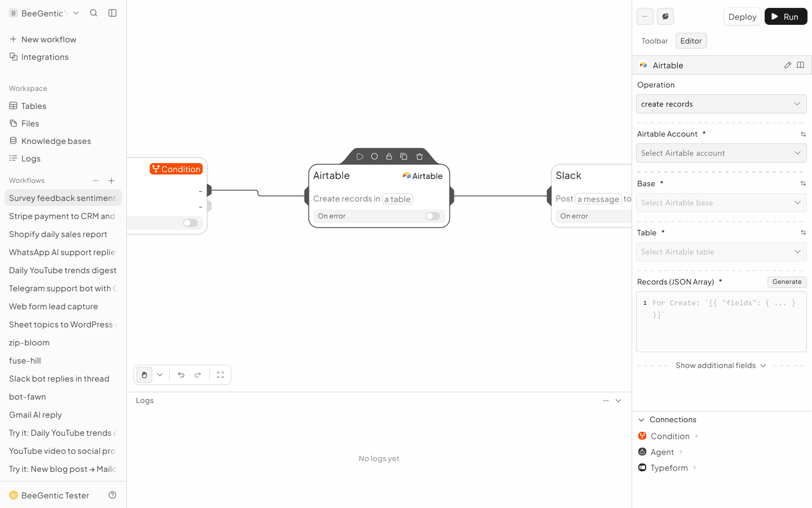Collapse the Logs panel with the chevron
This screenshot has height=508, width=812.
click(619, 401)
